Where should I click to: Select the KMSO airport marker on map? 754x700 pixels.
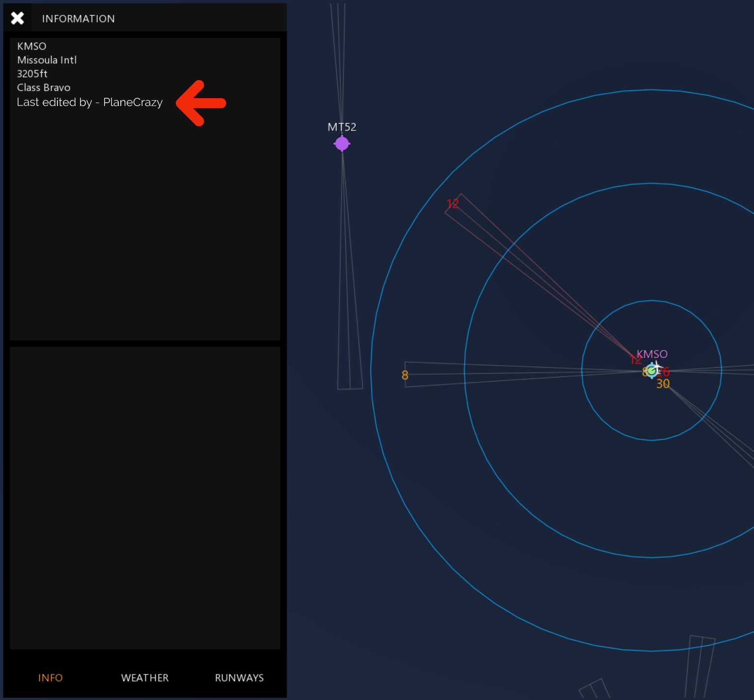click(x=652, y=371)
